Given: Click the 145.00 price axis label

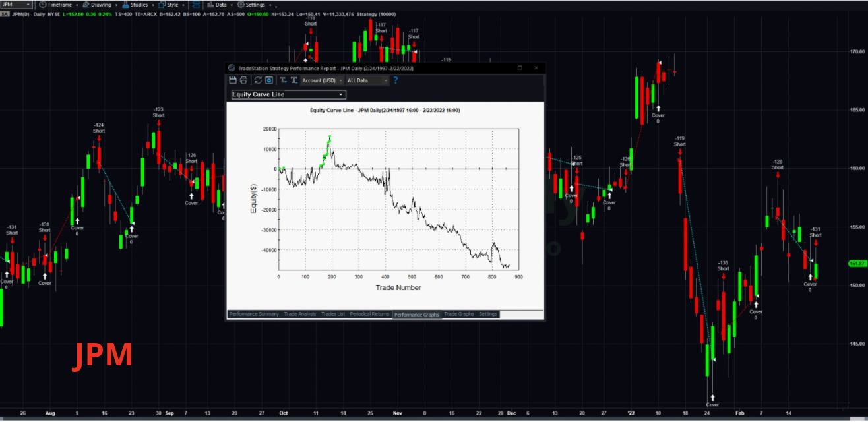Looking at the screenshot, I should 856,344.
